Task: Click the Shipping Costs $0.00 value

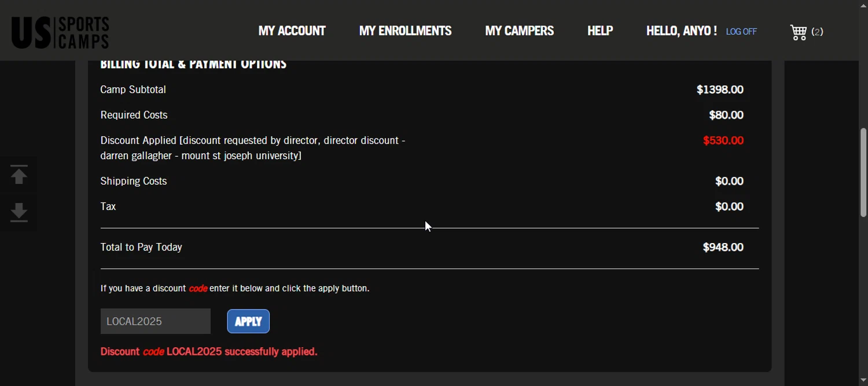Action: [x=729, y=181]
